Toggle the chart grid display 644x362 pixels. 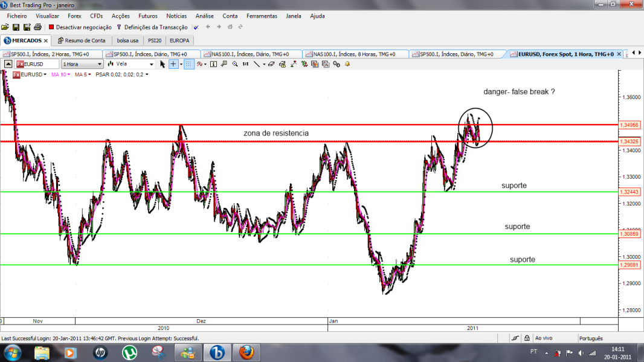click(x=188, y=64)
